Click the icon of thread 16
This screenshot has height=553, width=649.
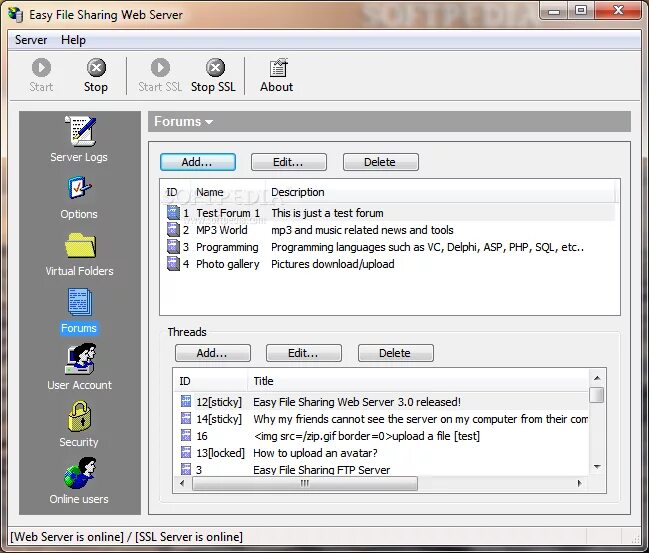[x=186, y=435]
